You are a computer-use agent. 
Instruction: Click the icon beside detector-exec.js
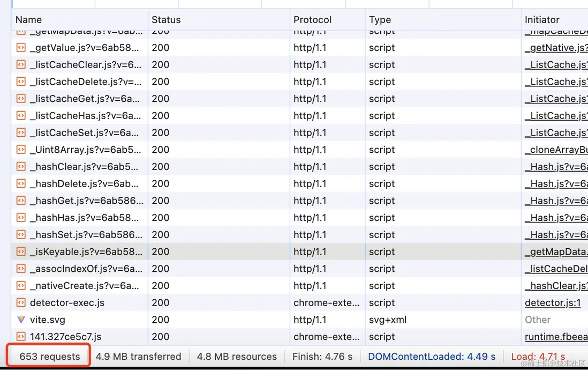[21, 302]
